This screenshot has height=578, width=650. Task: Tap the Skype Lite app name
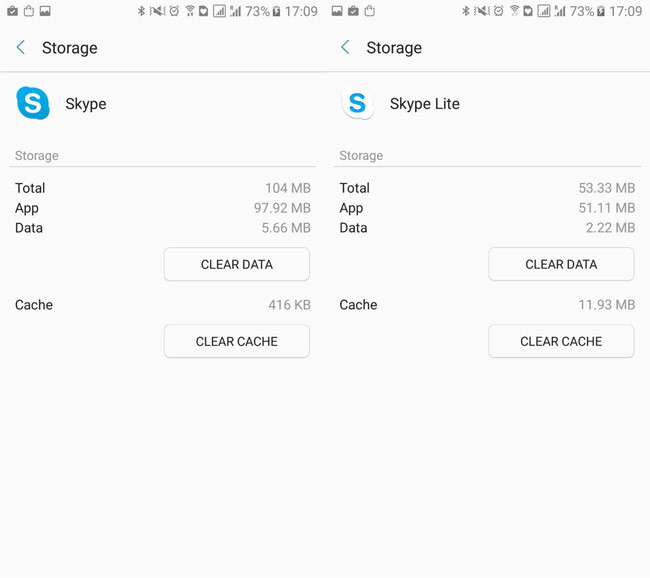[x=424, y=104]
